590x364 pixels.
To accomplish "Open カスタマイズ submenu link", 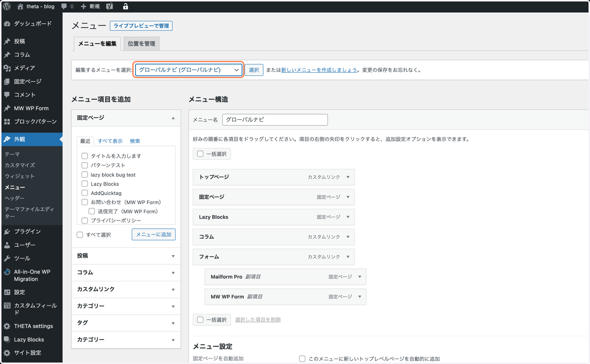I will (x=20, y=165).
